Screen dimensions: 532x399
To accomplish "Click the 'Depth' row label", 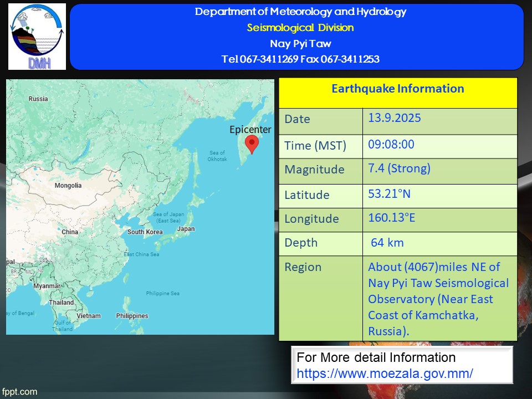I will tap(301, 243).
